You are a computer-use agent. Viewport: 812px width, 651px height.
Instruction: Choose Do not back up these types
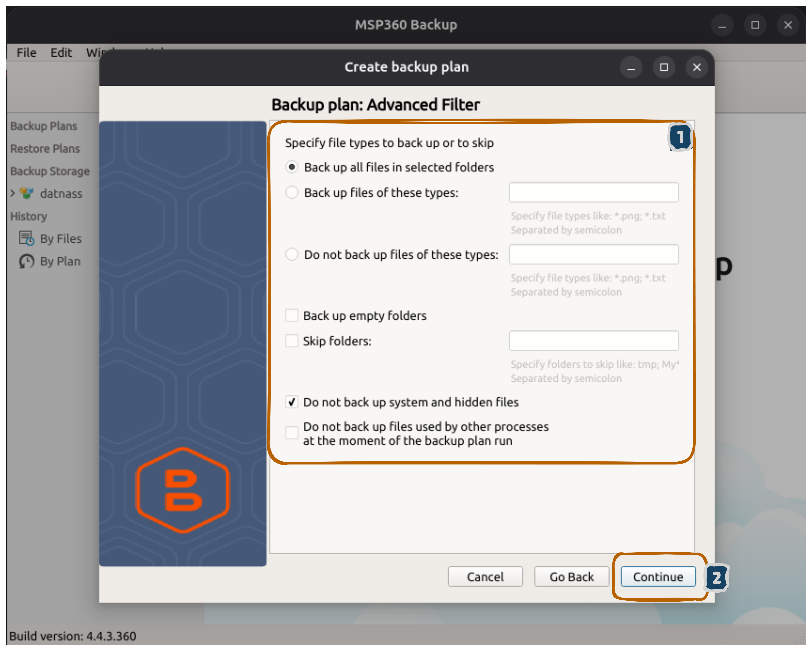(x=292, y=254)
